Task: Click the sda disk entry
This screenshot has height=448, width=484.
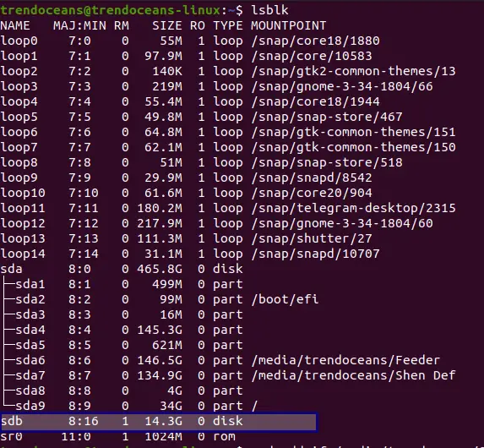Action: click(12, 269)
